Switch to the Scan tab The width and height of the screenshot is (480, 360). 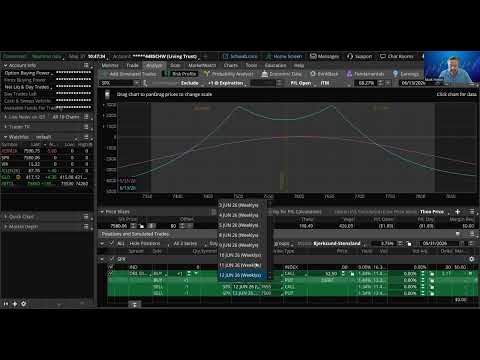pyautogui.click(x=175, y=65)
